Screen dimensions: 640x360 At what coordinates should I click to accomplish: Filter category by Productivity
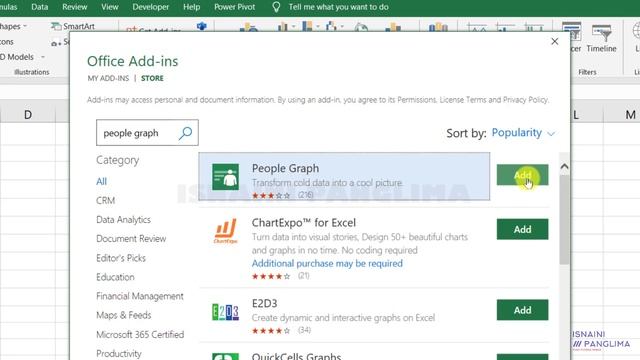(119, 353)
